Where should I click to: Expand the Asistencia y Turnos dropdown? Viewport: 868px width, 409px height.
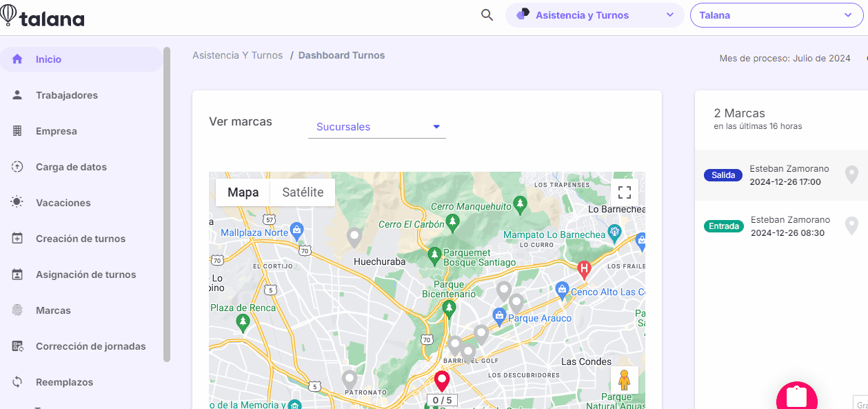click(594, 15)
